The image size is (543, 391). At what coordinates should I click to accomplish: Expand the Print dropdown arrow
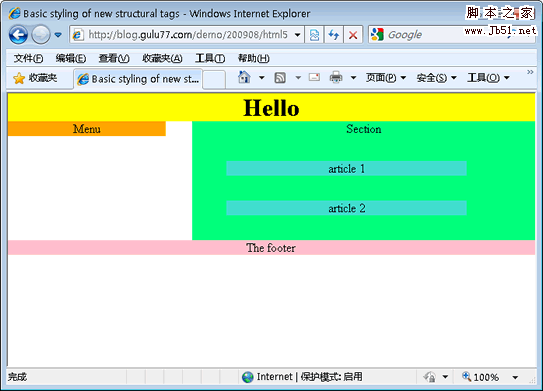[x=353, y=78]
